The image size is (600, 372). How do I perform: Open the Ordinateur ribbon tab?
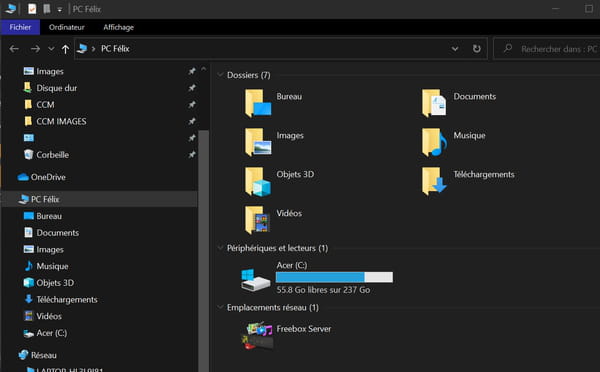[x=67, y=27]
